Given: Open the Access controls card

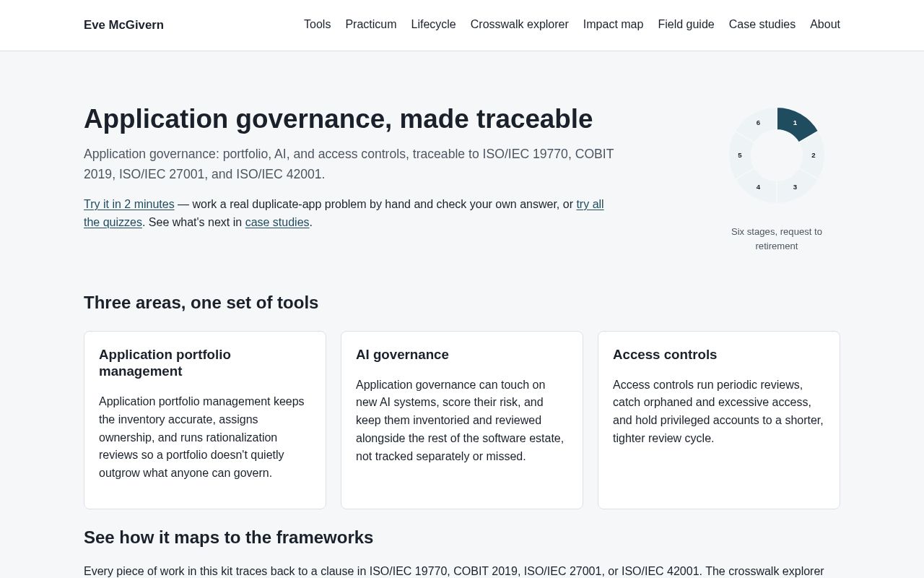Looking at the screenshot, I should (719, 420).
